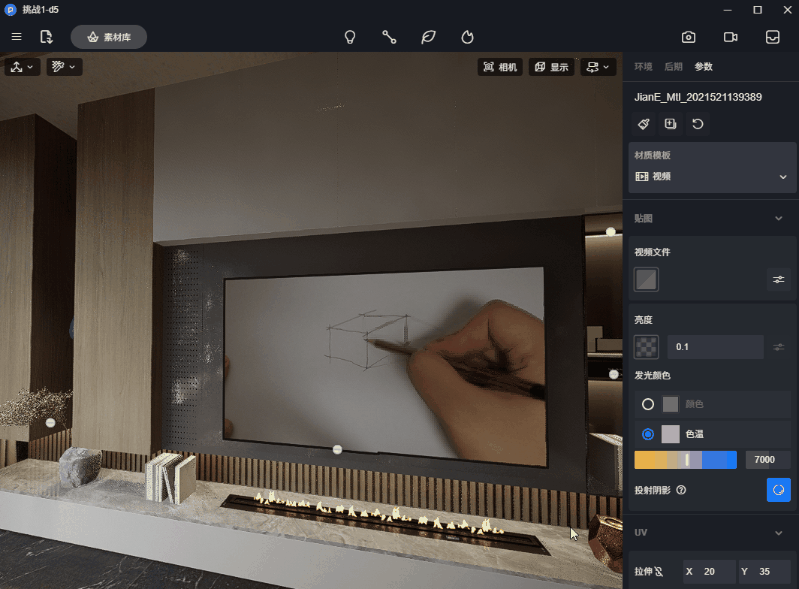
Task: Select the path tool icon
Action: (389, 37)
